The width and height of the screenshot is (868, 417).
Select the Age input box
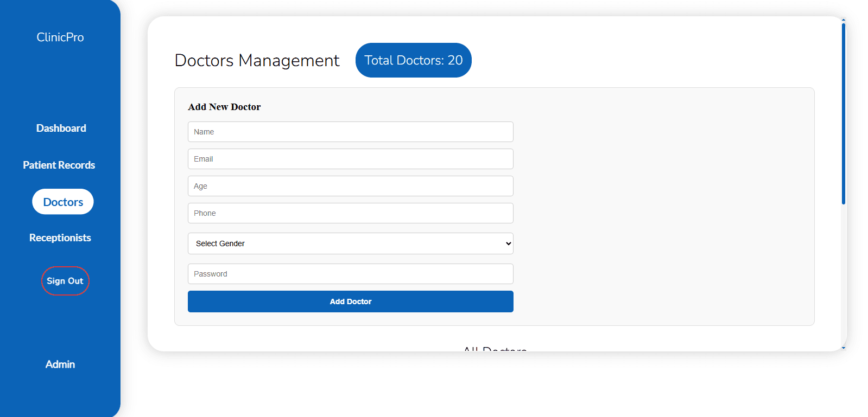[x=350, y=186]
